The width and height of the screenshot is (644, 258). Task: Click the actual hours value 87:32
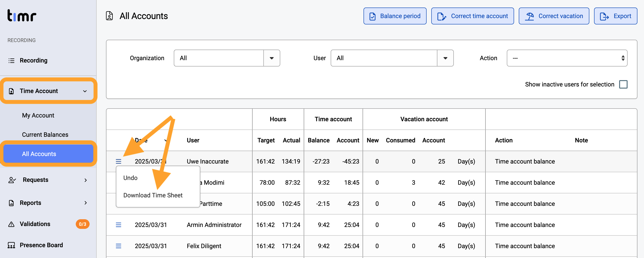[x=292, y=183]
